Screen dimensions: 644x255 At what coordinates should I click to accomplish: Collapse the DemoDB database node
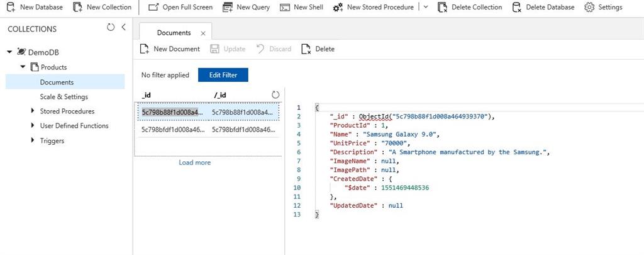[9, 52]
